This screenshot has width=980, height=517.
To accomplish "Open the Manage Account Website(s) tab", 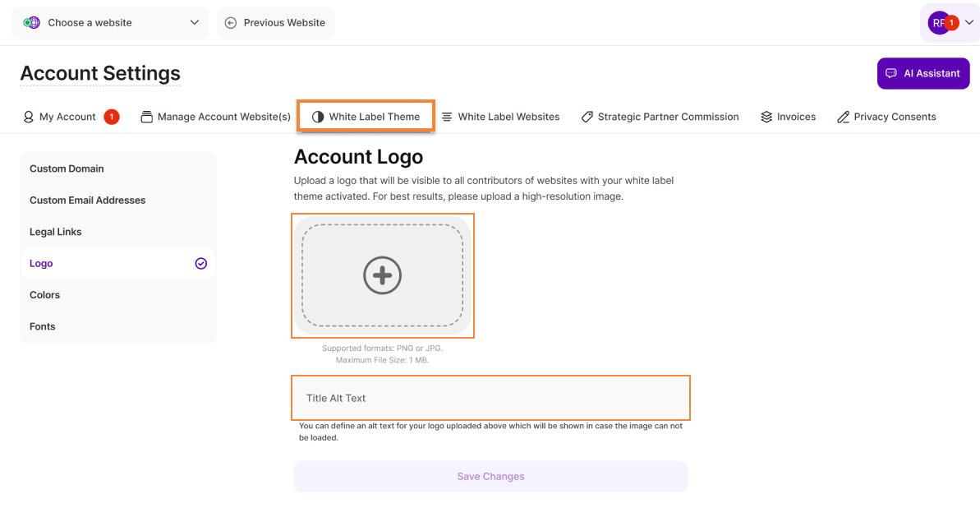I will (x=215, y=117).
